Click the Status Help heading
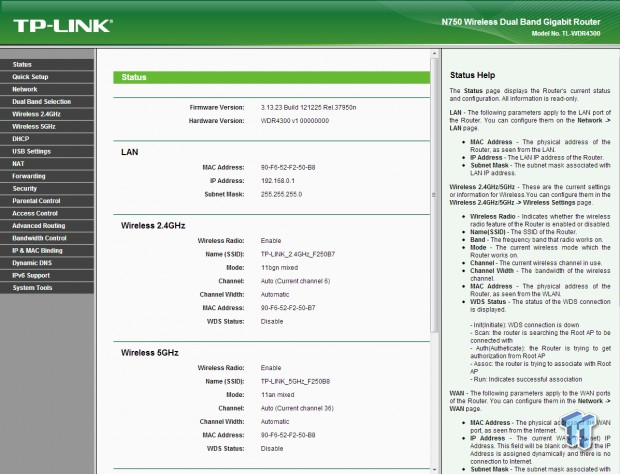Image resolution: width=620 pixels, height=474 pixels. [472, 75]
